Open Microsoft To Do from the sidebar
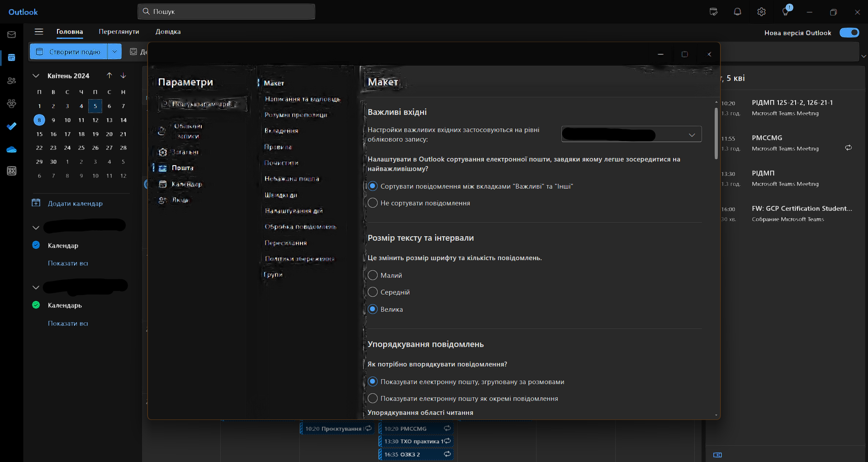This screenshot has height=462, width=868. (x=12, y=126)
